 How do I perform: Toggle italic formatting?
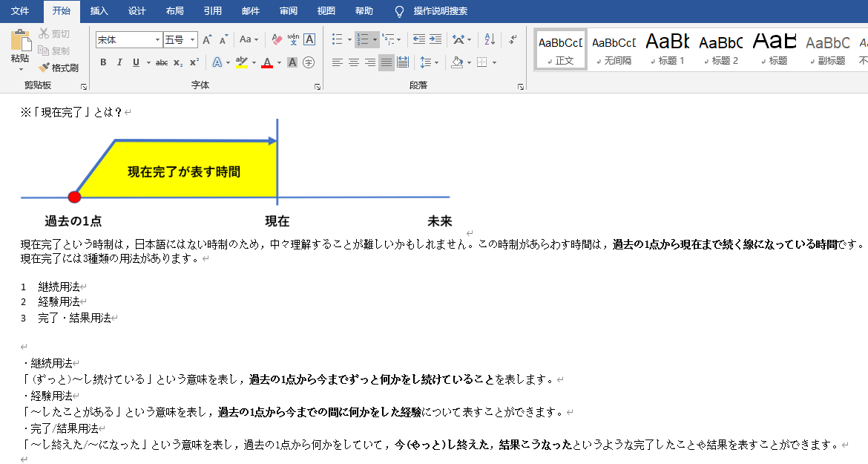(x=119, y=62)
